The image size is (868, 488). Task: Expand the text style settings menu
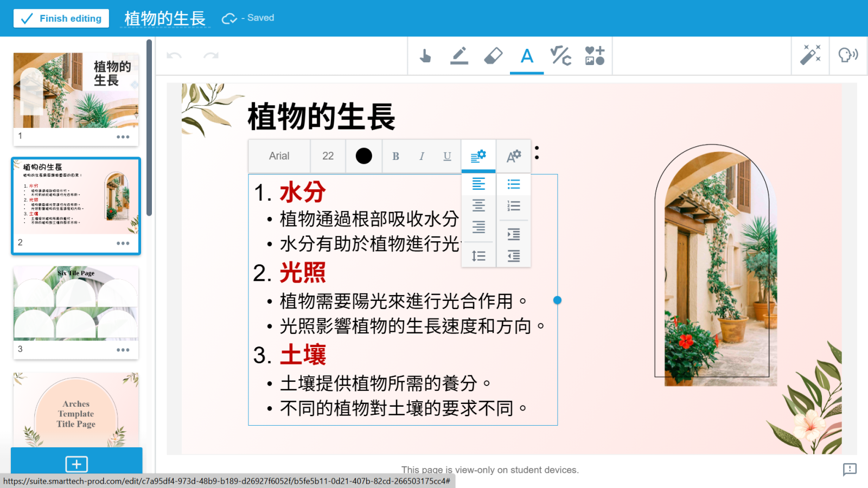click(x=513, y=156)
